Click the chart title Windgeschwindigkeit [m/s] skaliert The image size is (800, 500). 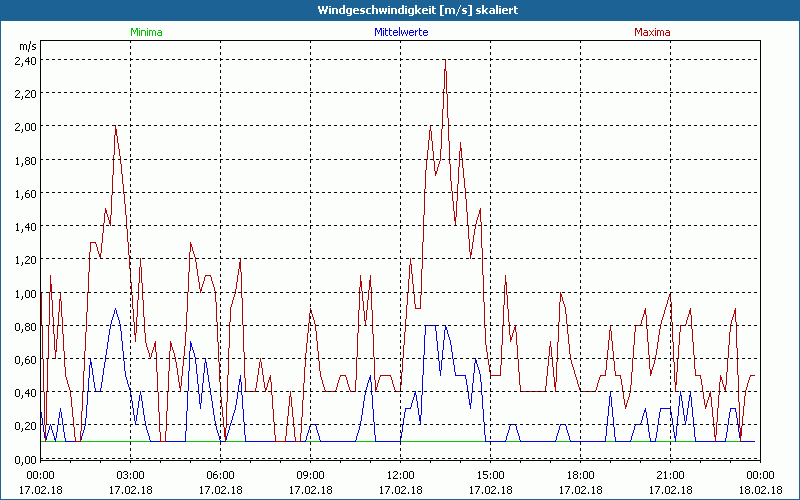(x=400, y=10)
